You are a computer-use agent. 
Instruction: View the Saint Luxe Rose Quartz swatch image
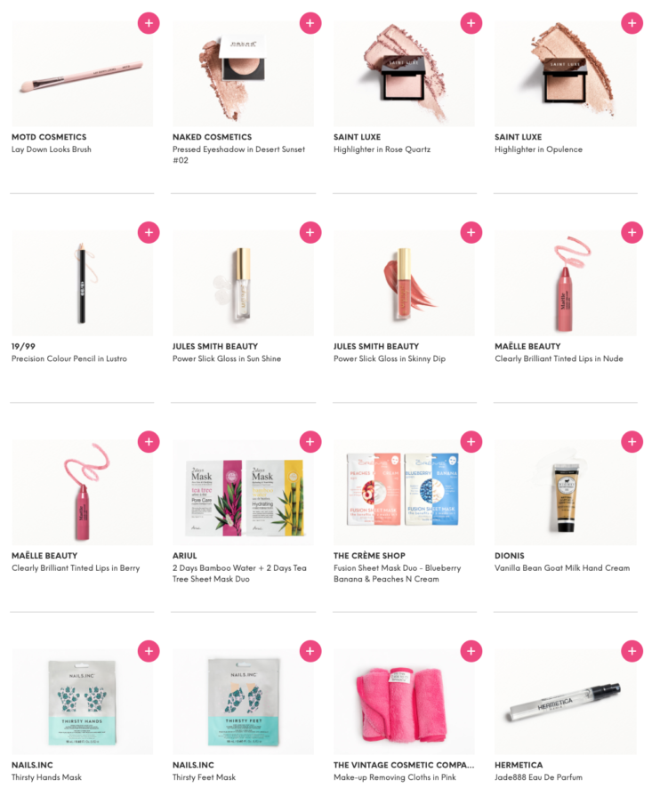(x=404, y=74)
